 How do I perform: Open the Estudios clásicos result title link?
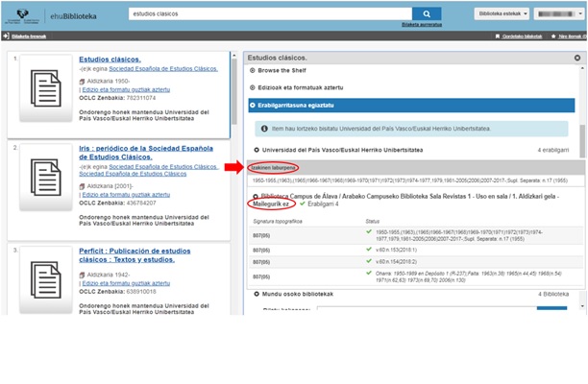(110, 60)
